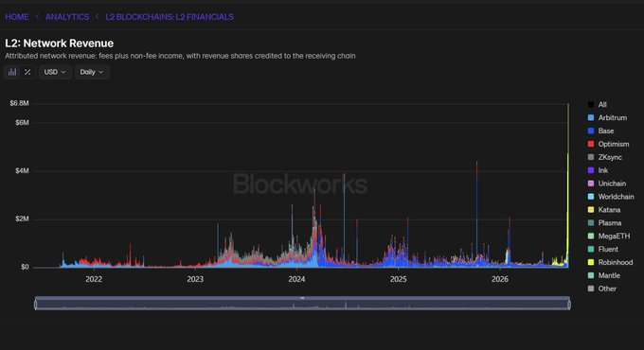
Task: Toggle Other legend entry
Action: pos(602,289)
